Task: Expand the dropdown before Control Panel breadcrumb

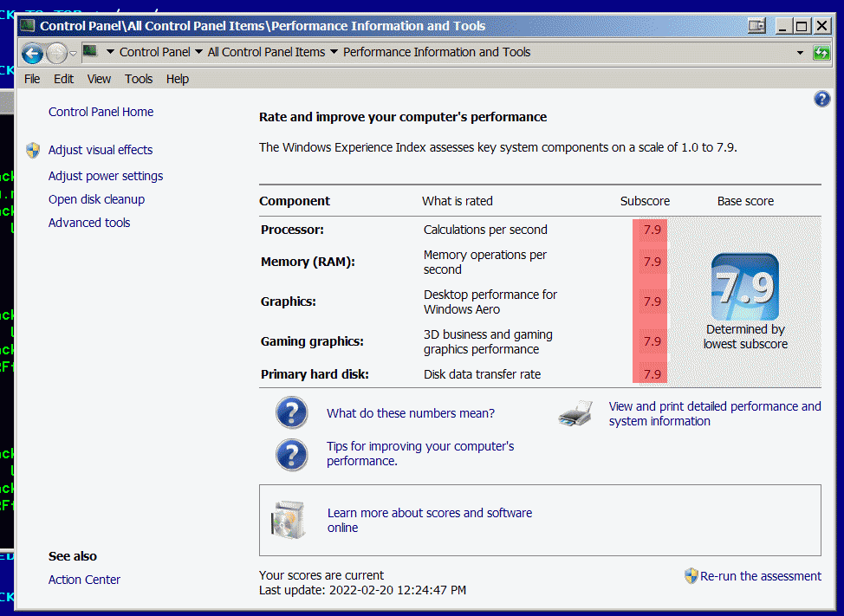Action: pyautogui.click(x=110, y=52)
